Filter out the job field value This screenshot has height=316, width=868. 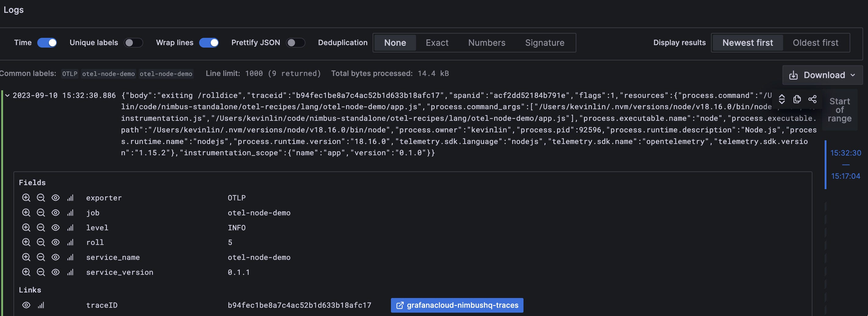[x=41, y=212]
